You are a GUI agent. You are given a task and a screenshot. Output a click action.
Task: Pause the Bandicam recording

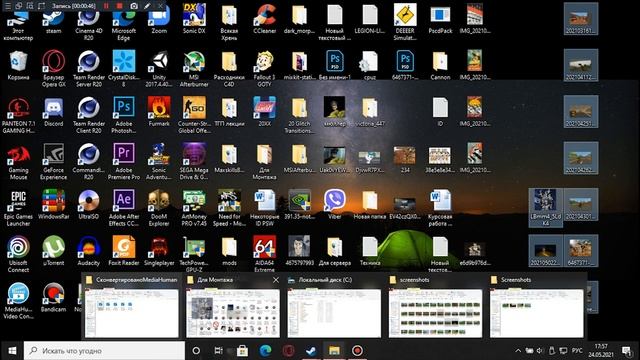click(x=106, y=6)
